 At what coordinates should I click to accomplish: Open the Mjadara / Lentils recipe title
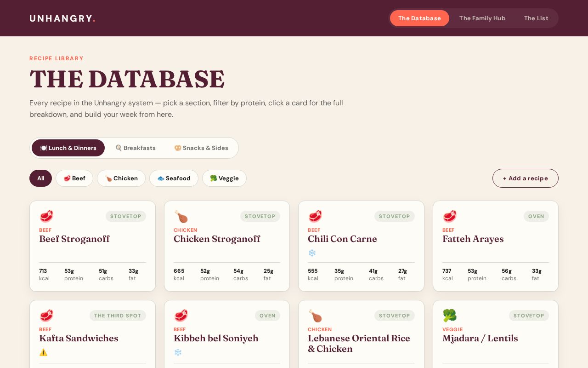click(480, 339)
